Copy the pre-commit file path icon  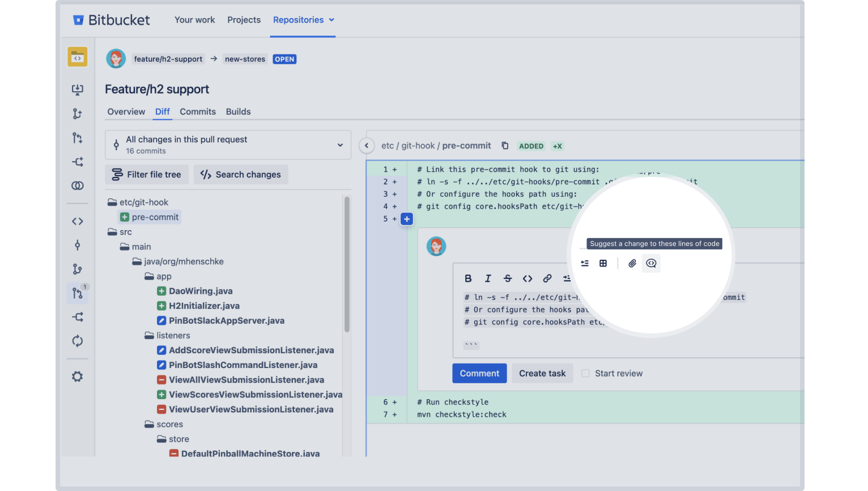505,146
